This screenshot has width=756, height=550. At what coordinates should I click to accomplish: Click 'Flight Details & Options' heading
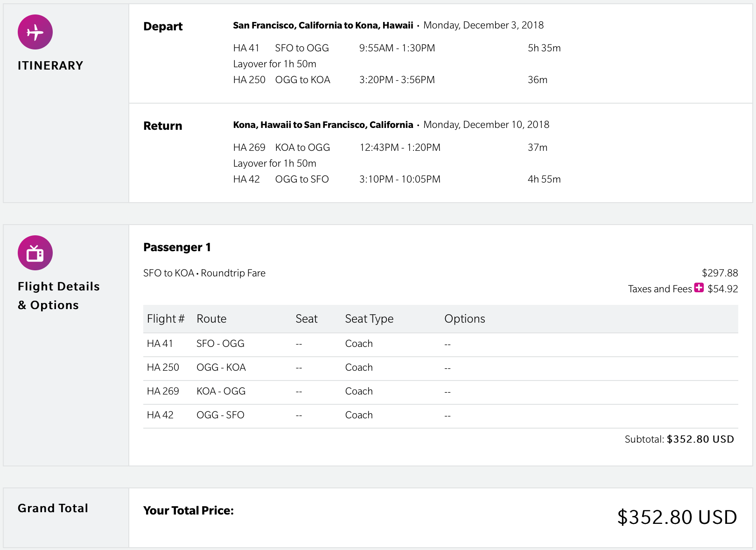pyautogui.click(x=59, y=296)
